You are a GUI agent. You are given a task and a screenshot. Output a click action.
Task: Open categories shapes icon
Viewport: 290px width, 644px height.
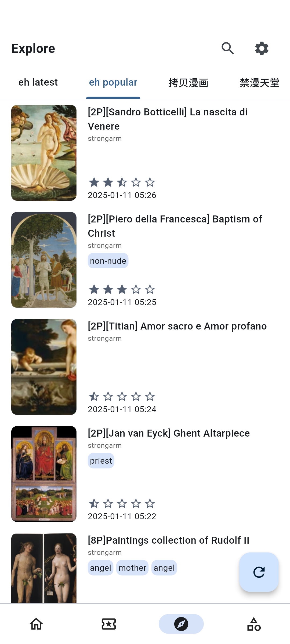[254, 624]
